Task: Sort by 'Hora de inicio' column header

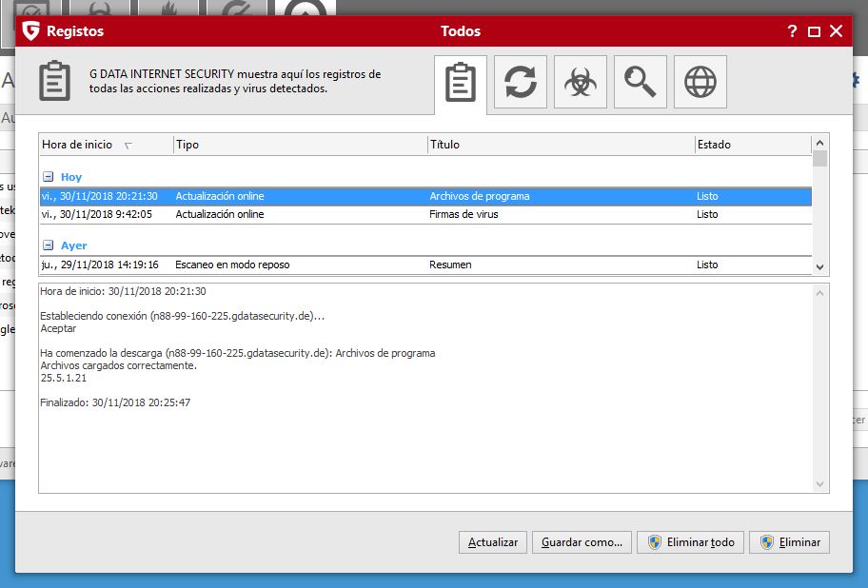Action: click(x=106, y=145)
